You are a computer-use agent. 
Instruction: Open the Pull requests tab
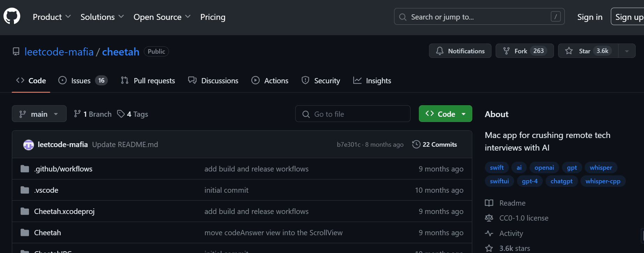[x=148, y=80]
